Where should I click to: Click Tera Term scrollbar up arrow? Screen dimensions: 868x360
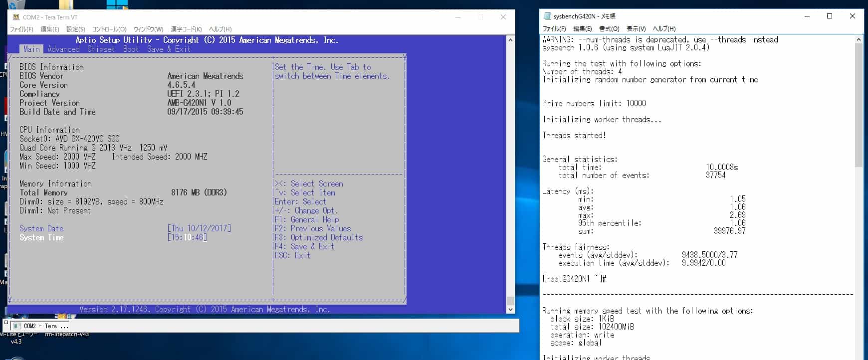click(510, 39)
